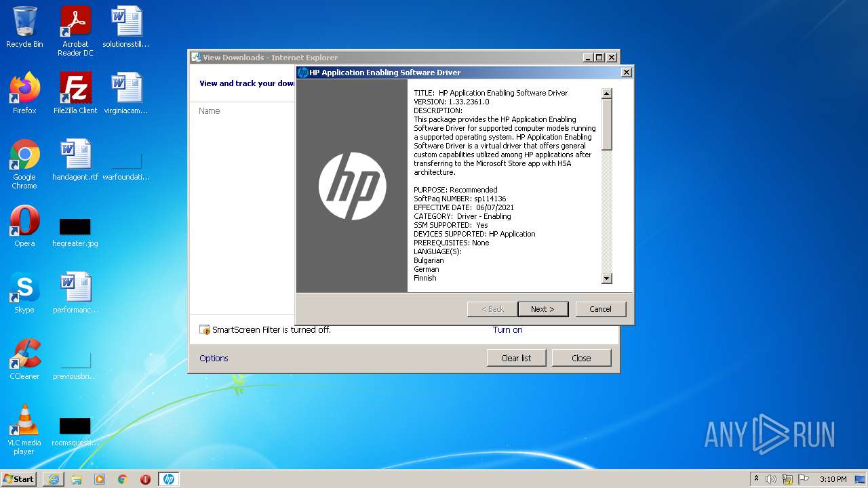Click the Show desktop button
Viewport: 868px width, 488px height.
860,479
